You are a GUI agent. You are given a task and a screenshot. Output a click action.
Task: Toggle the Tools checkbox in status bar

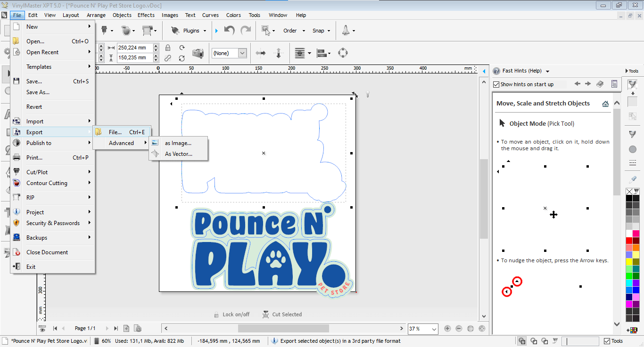[606, 341]
